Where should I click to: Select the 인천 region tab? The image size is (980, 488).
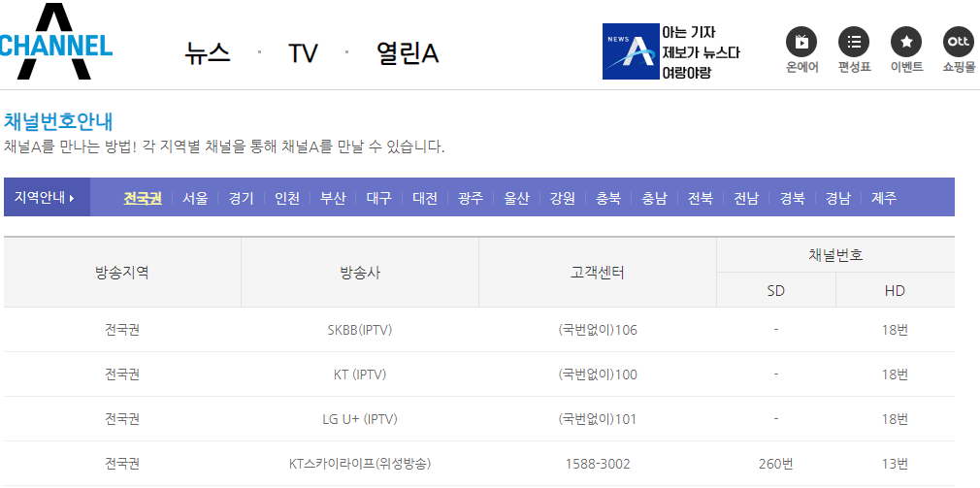[287, 198]
